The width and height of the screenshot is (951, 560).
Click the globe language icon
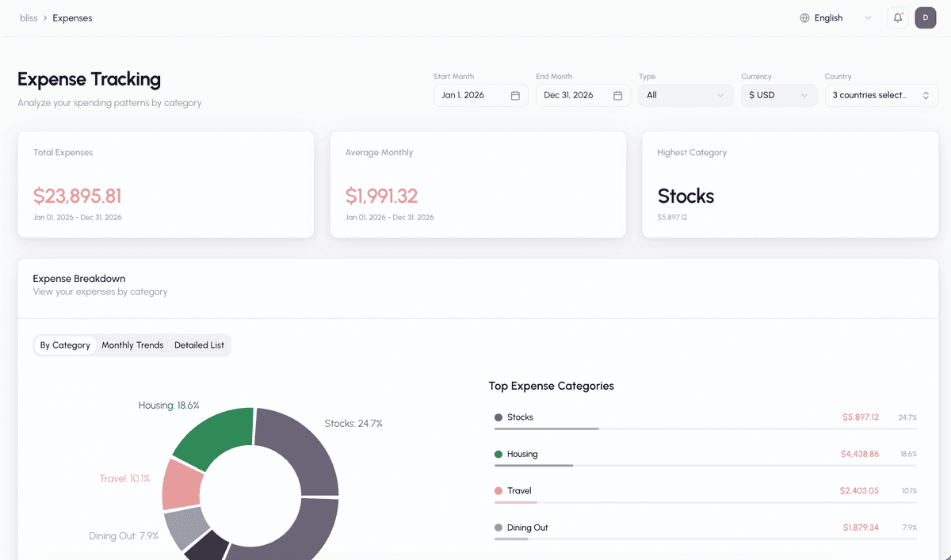806,17
